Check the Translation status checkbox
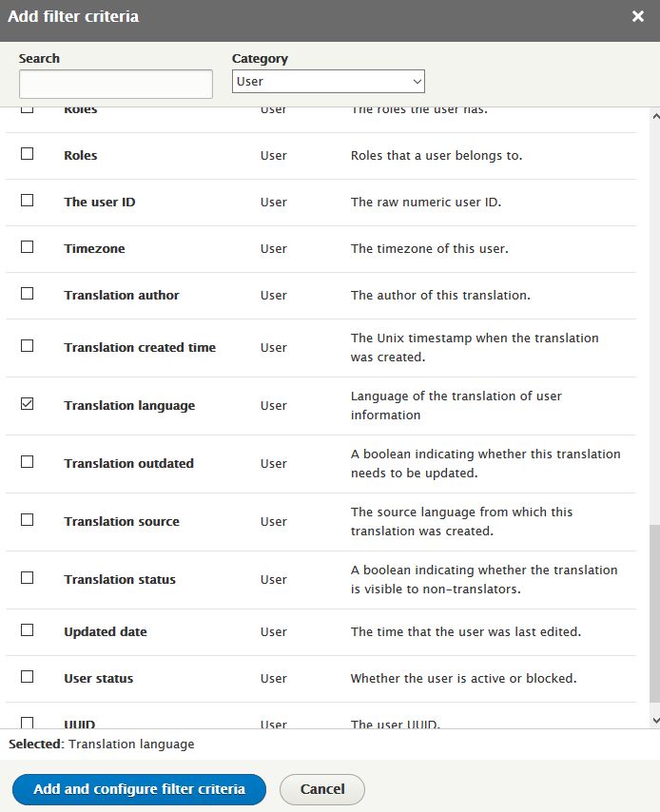This screenshot has width=660, height=812. 27,578
